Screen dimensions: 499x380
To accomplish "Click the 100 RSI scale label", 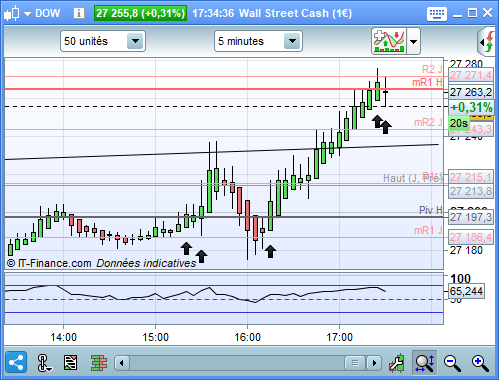I will tap(460, 279).
